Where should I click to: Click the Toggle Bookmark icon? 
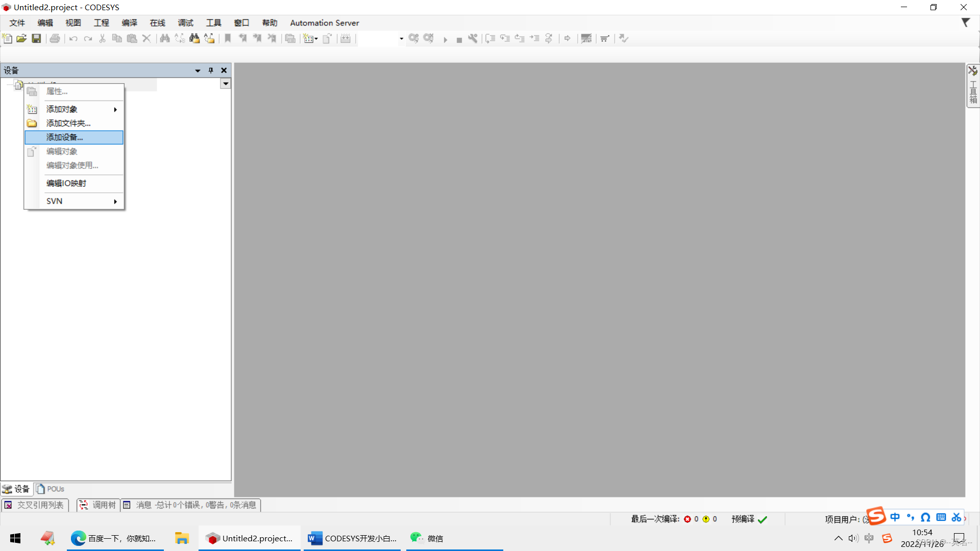[228, 38]
